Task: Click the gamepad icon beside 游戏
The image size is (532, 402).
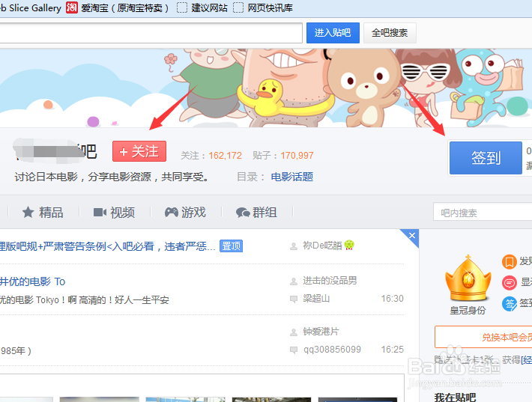Action: click(x=172, y=213)
